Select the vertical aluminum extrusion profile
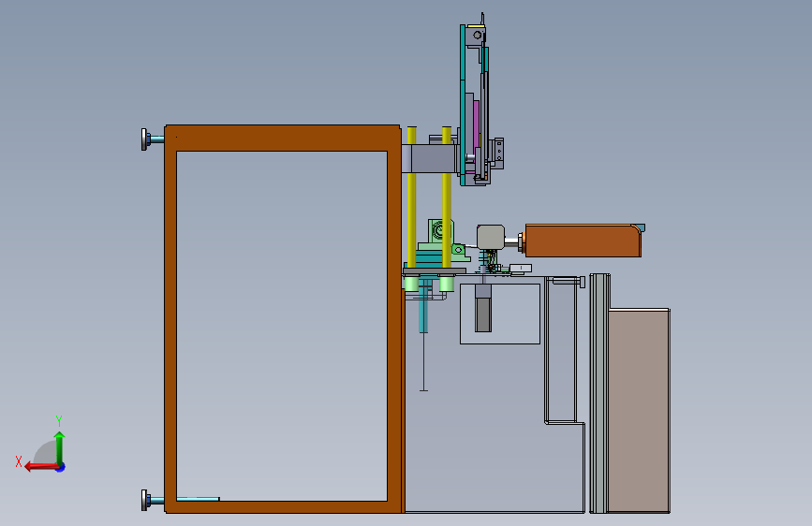Viewport: 812px width, 526px height. 599,393
